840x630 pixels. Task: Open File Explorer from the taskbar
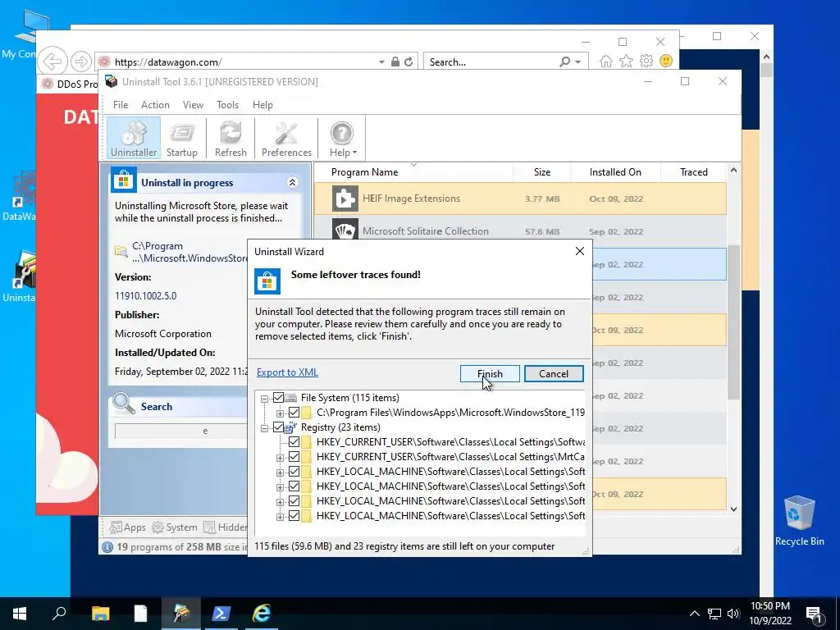coord(100,614)
